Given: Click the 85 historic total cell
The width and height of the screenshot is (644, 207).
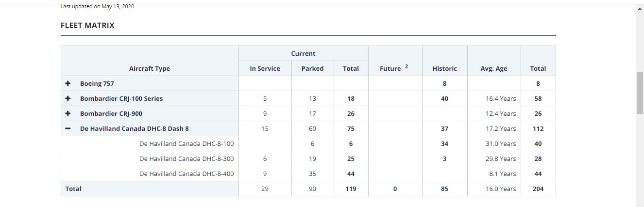Looking at the screenshot, I should pyautogui.click(x=444, y=189).
